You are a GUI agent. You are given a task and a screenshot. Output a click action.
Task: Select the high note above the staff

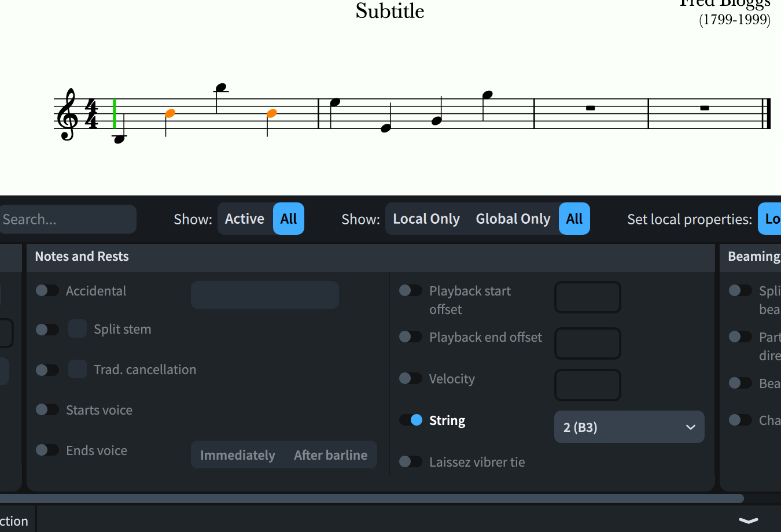click(x=220, y=88)
